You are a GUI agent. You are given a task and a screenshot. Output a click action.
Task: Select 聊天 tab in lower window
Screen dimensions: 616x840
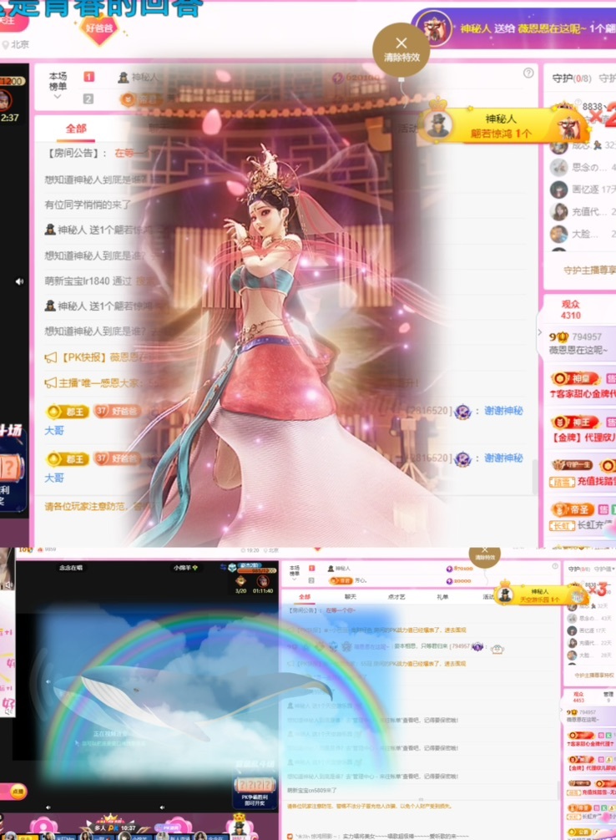tap(350, 597)
